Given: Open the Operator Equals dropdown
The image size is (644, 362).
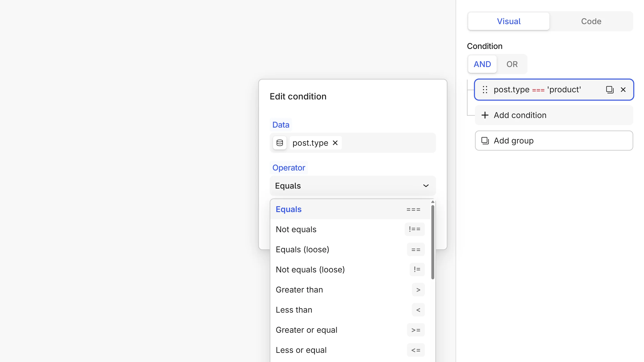Looking at the screenshot, I should coord(353,186).
